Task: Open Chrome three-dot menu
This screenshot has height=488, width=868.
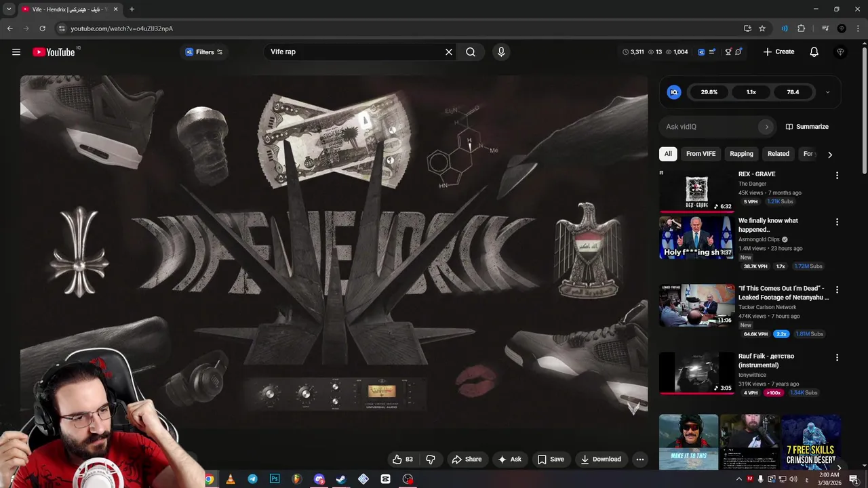Action: [x=858, y=28]
